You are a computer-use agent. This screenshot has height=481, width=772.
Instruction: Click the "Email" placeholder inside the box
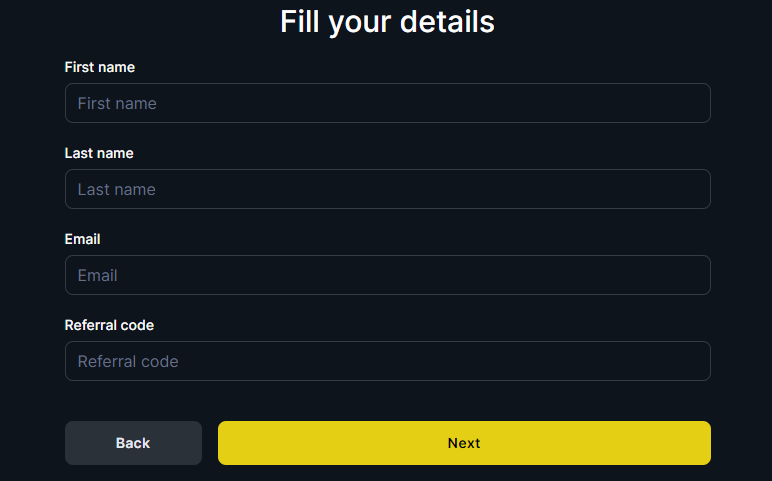[98, 275]
